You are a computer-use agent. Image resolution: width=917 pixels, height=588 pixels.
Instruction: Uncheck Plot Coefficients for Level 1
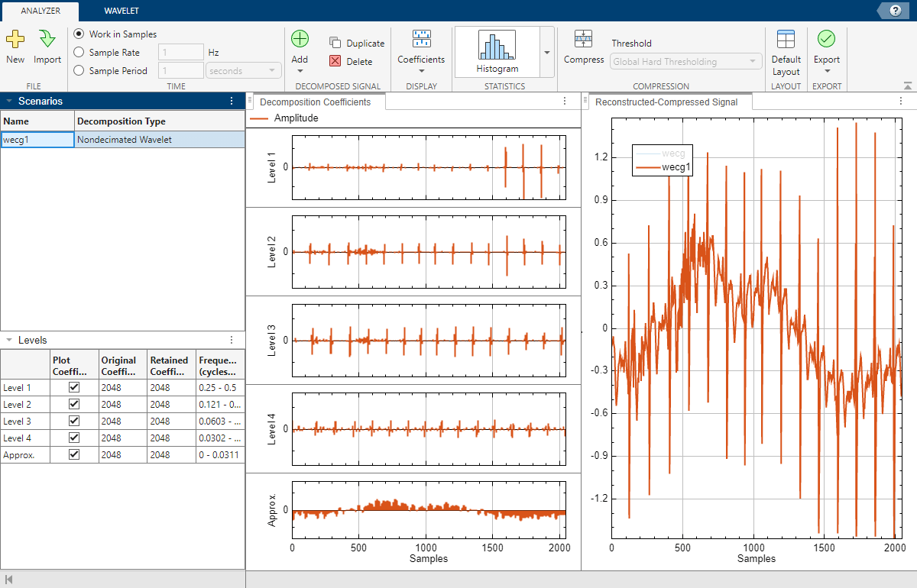pos(74,387)
